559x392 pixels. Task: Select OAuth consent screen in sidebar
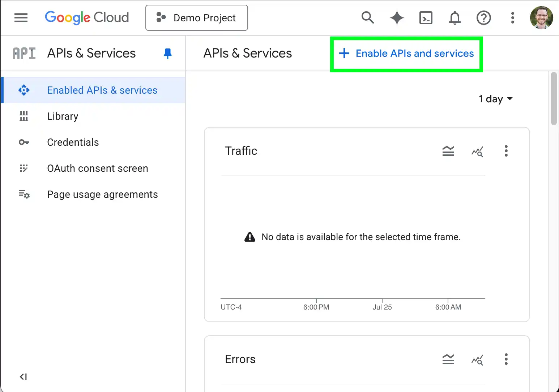[97, 168]
